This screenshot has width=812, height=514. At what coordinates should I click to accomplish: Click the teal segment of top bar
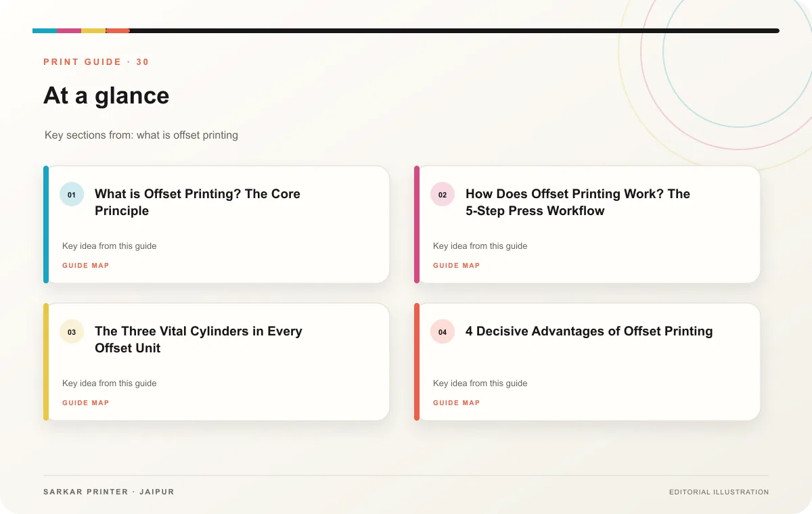[x=45, y=30]
